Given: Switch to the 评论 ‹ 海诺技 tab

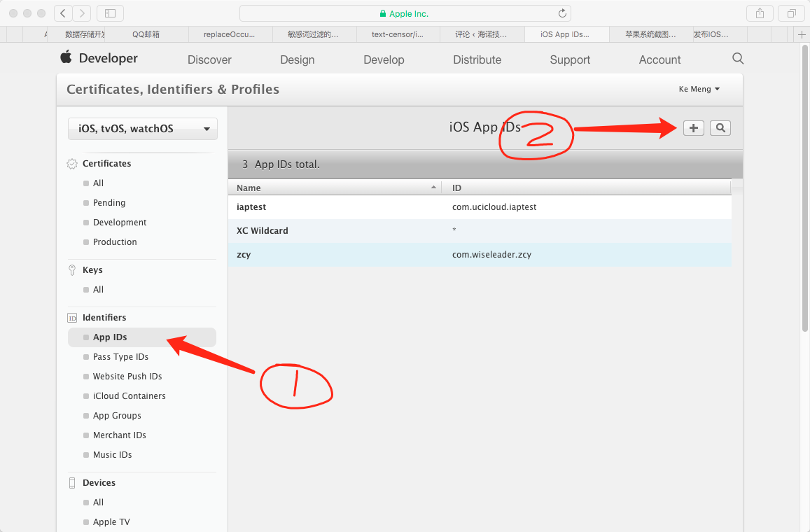Looking at the screenshot, I should 481,34.
